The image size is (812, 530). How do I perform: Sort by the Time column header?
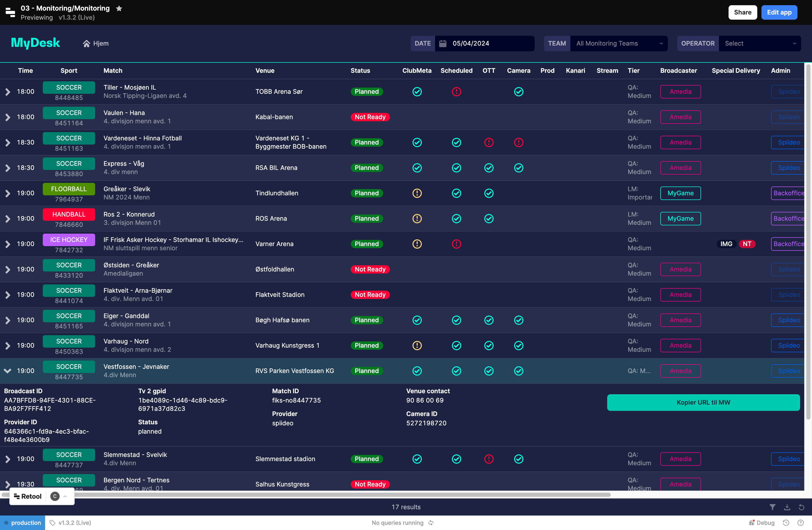coord(26,70)
